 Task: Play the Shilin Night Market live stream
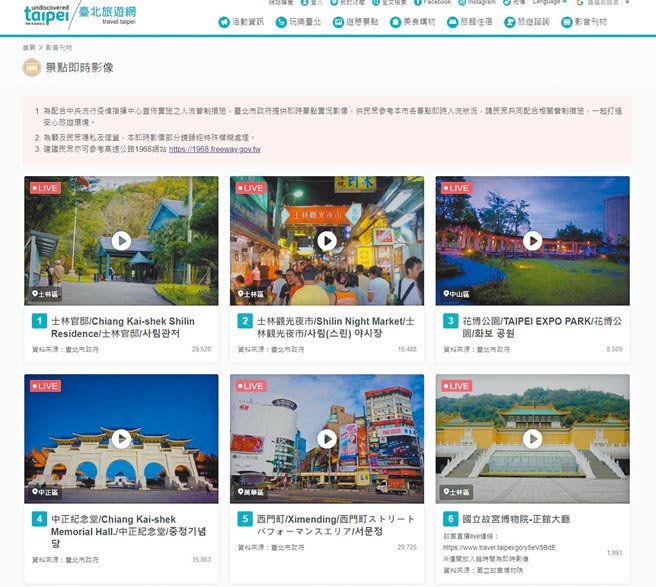click(327, 241)
